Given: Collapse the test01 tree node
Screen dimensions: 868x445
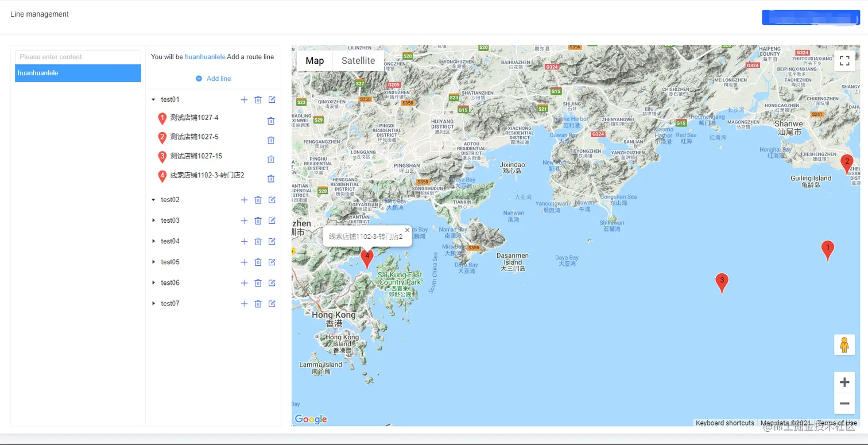Looking at the screenshot, I should point(153,100).
